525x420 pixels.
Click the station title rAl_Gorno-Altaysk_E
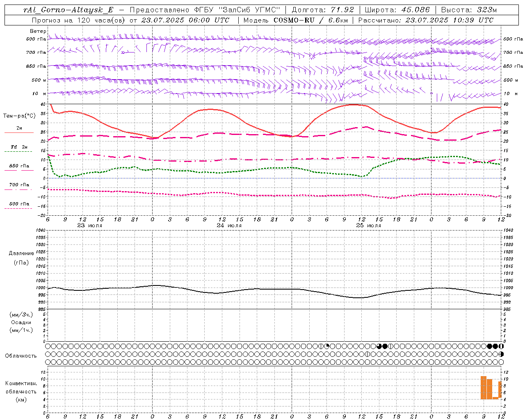(x=68, y=10)
